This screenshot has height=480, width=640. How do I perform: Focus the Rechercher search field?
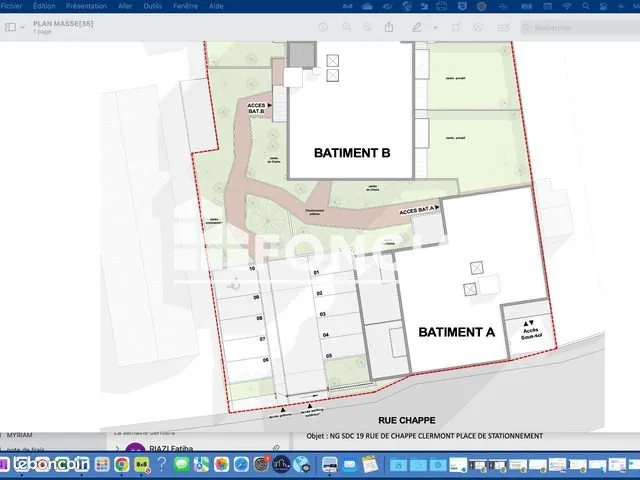pyautogui.click(x=580, y=28)
